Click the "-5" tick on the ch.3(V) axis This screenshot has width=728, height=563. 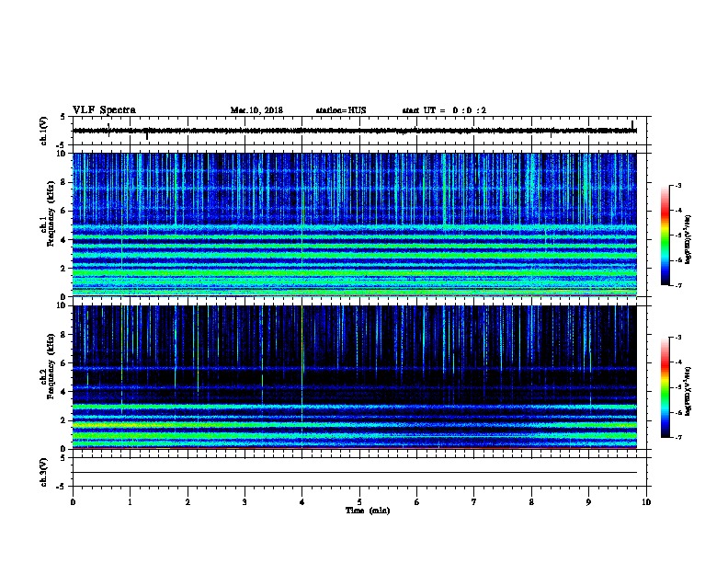(62, 487)
